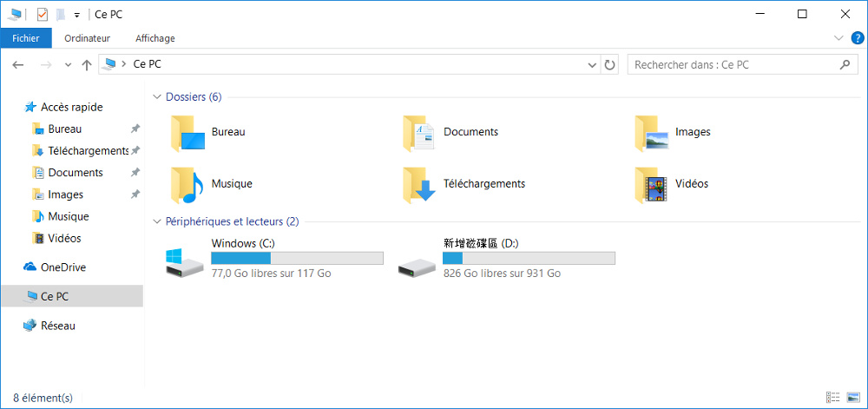The width and height of the screenshot is (868, 409).
Task: Switch to the Affichage tab
Action: (155, 38)
